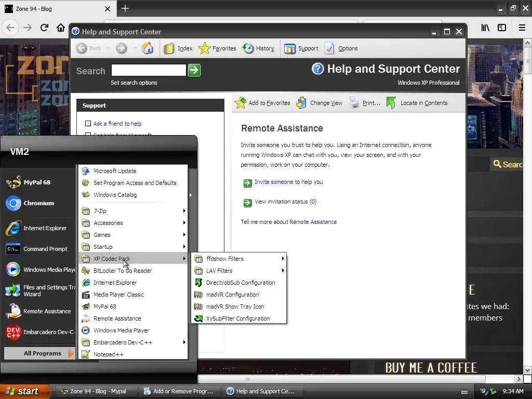Open the Index toolbar button in Help and Support Center

[x=178, y=48]
